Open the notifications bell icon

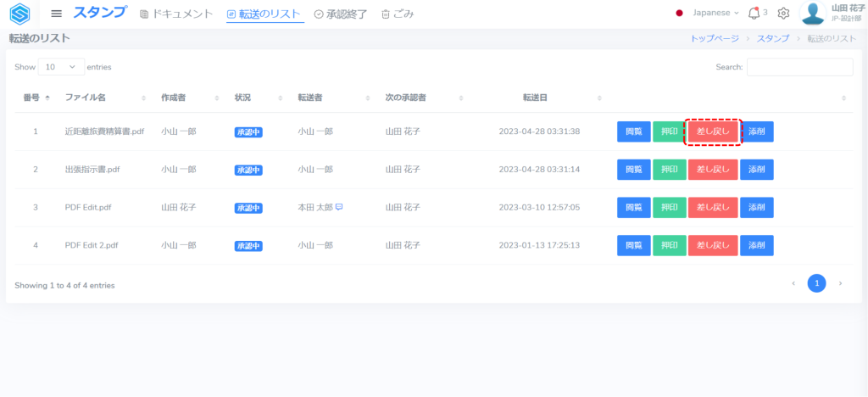(754, 14)
